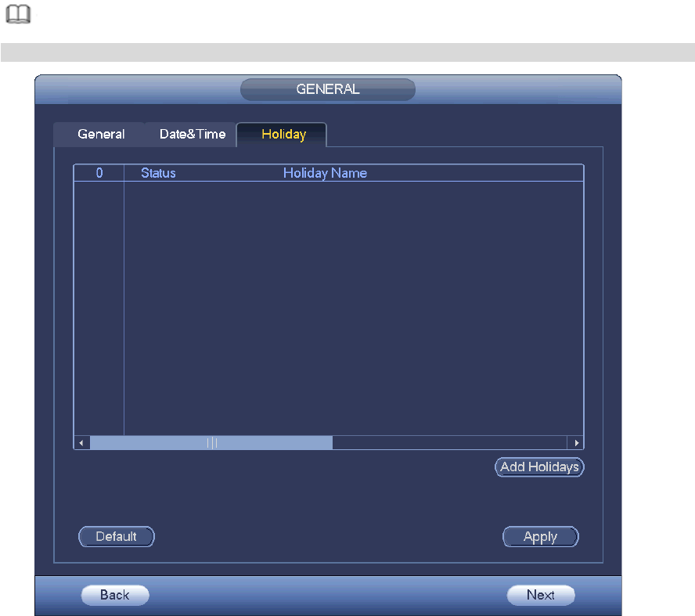
Task: Select the Holiday tab
Action: [x=283, y=135]
